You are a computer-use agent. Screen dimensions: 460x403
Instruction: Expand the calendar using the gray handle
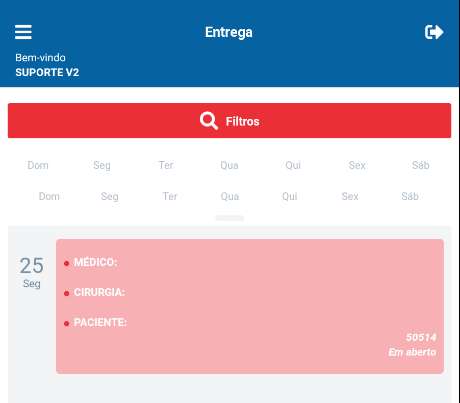229,218
